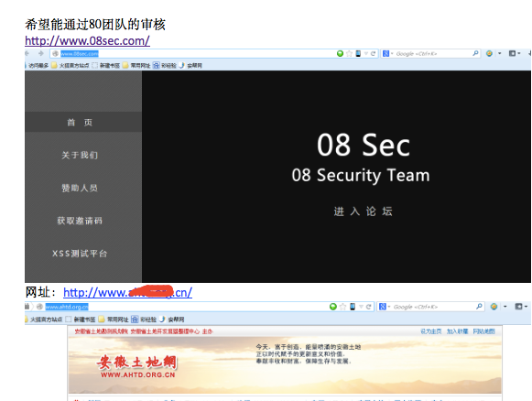The width and height of the screenshot is (532, 401).
Task: Bookmark the page with the 08sec bar star
Action: click(349, 54)
